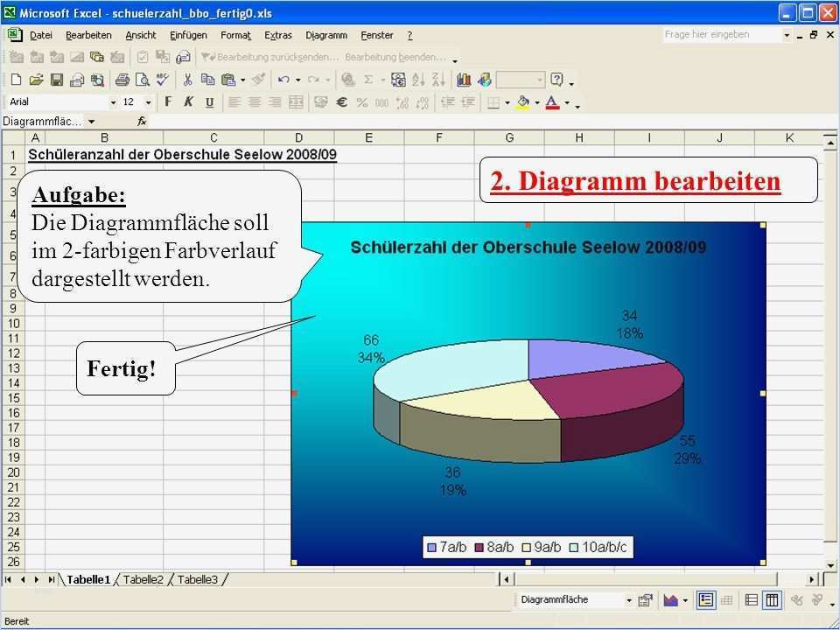Toggle italic formatting K button
The height and width of the screenshot is (630, 840).
tap(189, 101)
